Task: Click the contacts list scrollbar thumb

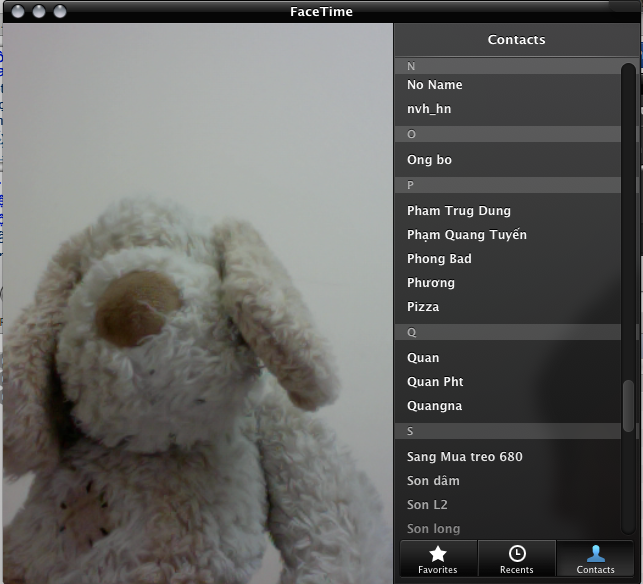Action: tap(628, 406)
